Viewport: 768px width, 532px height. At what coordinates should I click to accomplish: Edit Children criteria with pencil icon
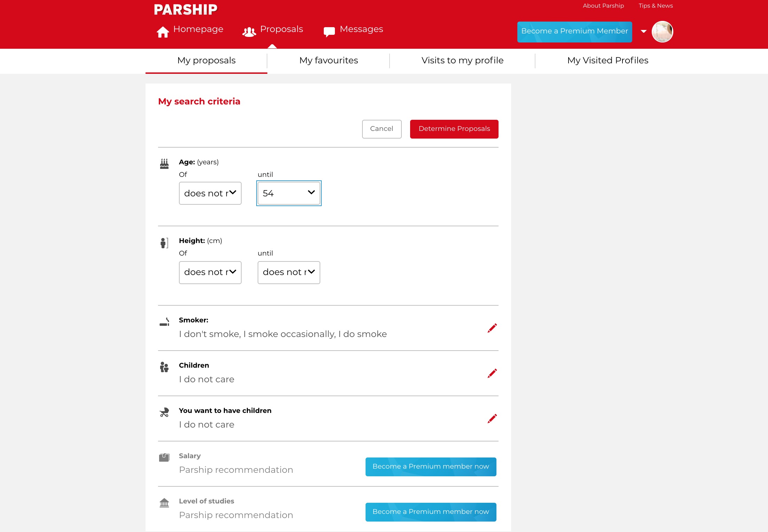(492, 373)
